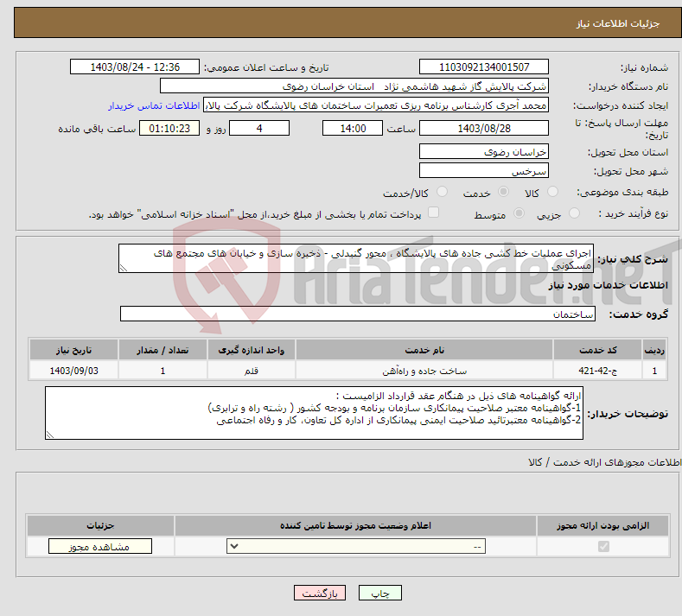This screenshot has width=682, height=616.
Task: Click the remaining days field showing 4
Action: (x=259, y=128)
